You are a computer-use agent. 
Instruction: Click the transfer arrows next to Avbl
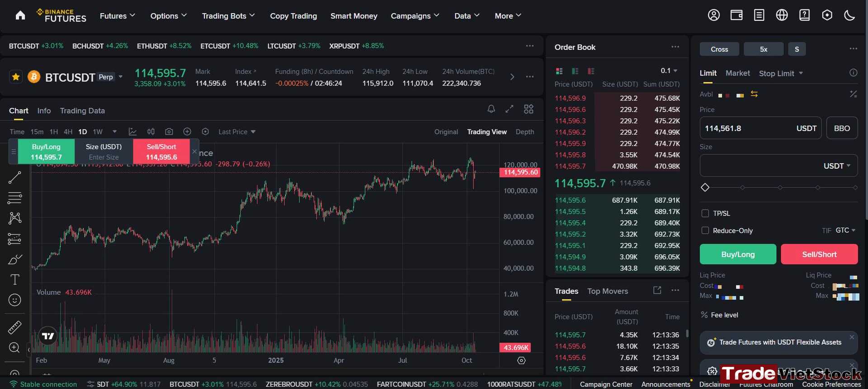tap(754, 94)
